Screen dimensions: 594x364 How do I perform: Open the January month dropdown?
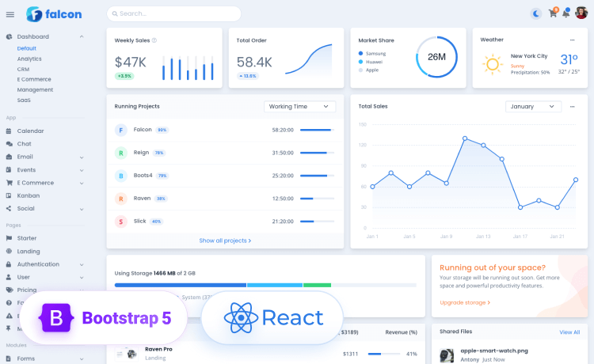[533, 107]
